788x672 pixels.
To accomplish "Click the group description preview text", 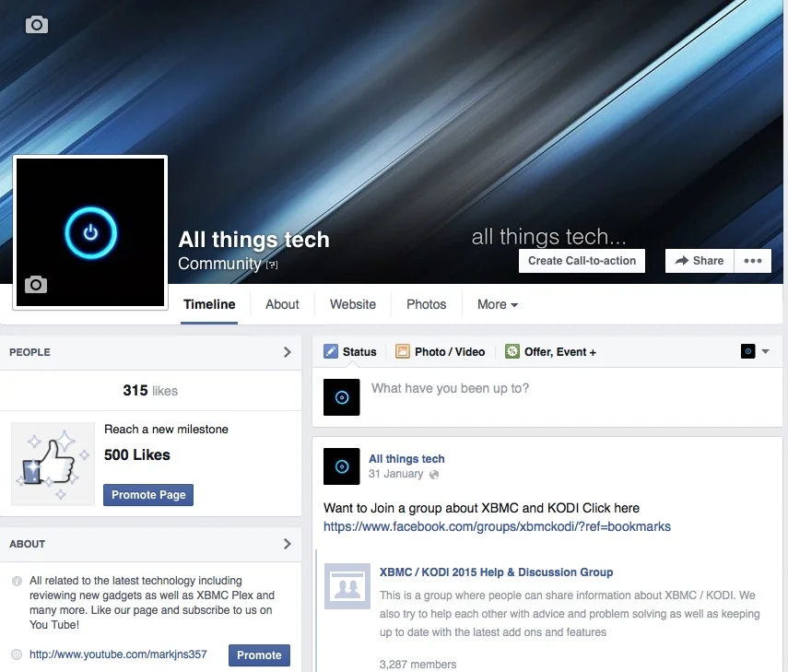I will (x=570, y=614).
